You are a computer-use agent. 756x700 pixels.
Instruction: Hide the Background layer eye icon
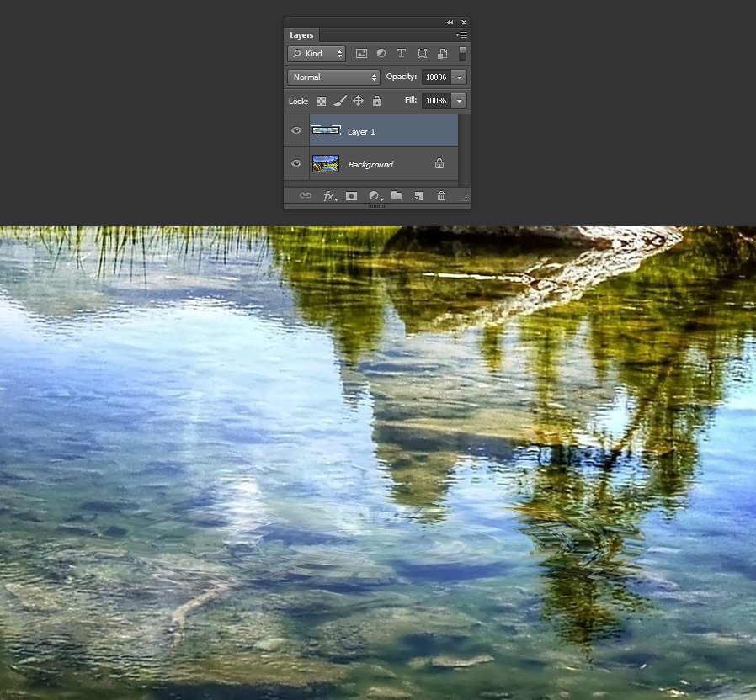296,163
